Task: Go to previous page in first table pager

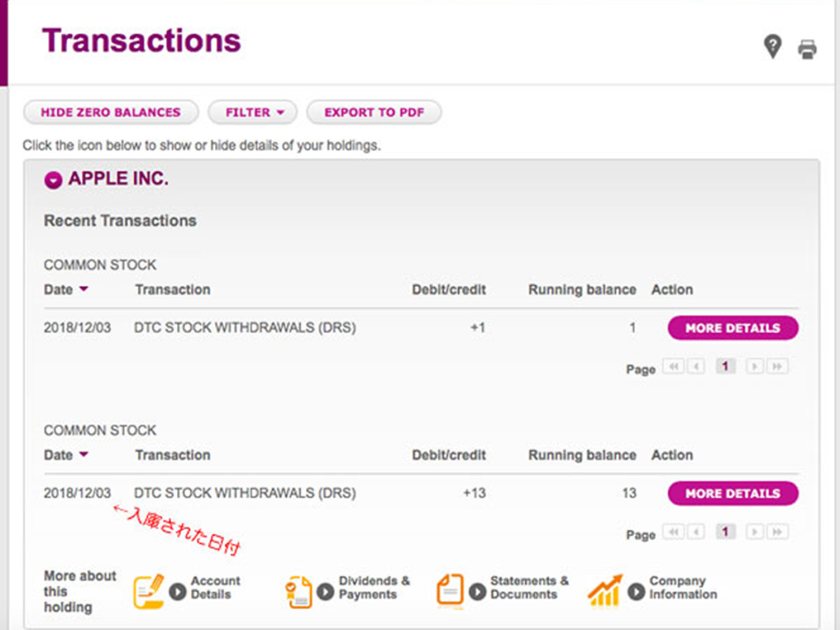Action: [696, 367]
